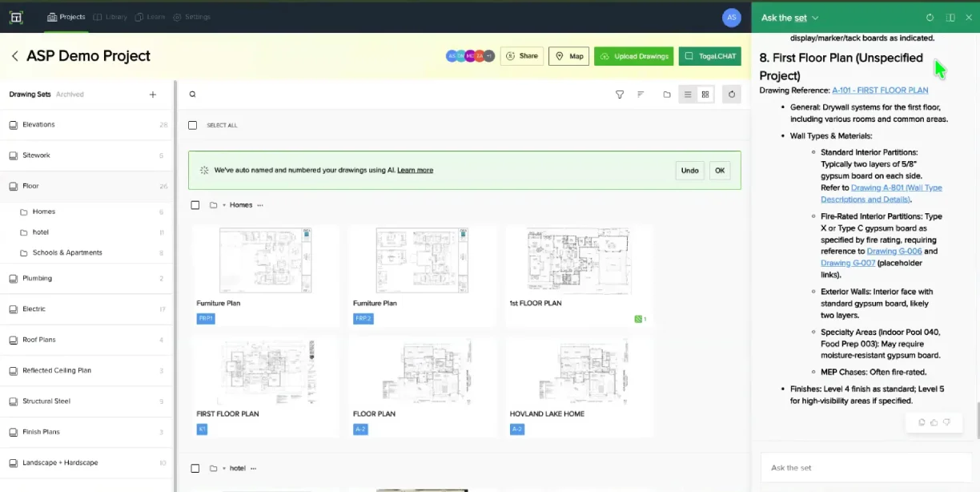Open the Projects tab
This screenshot has width=980, height=492.
click(x=66, y=17)
